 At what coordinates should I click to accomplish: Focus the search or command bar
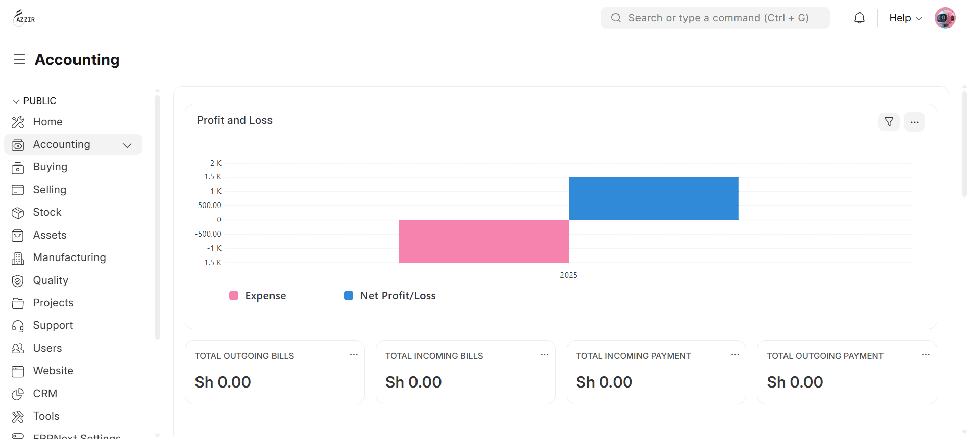click(715, 18)
